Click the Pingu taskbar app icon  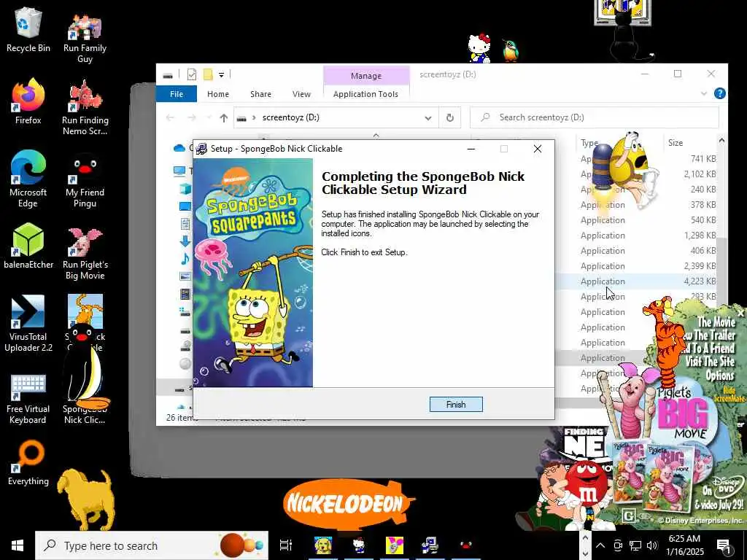coord(465,545)
